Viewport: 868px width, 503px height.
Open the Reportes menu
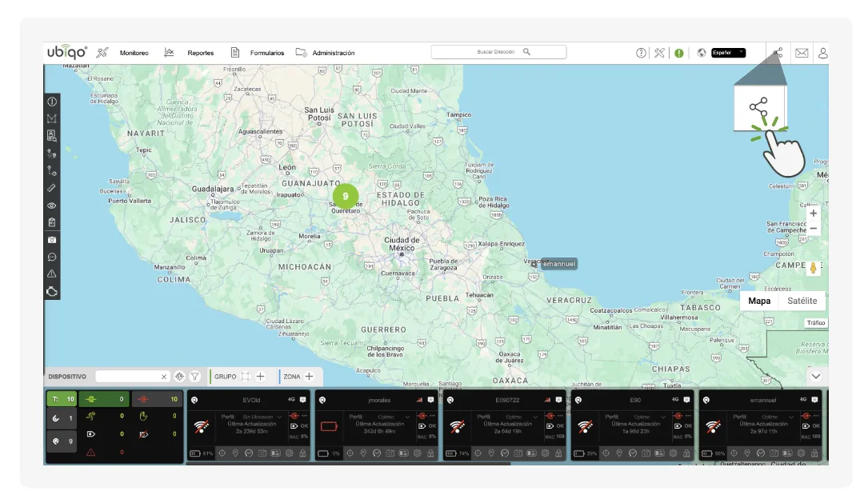tap(200, 53)
